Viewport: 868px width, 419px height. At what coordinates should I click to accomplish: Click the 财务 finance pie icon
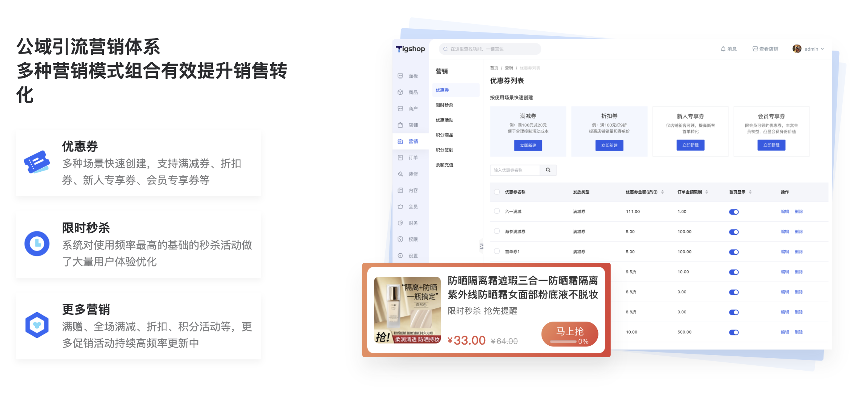coord(400,223)
